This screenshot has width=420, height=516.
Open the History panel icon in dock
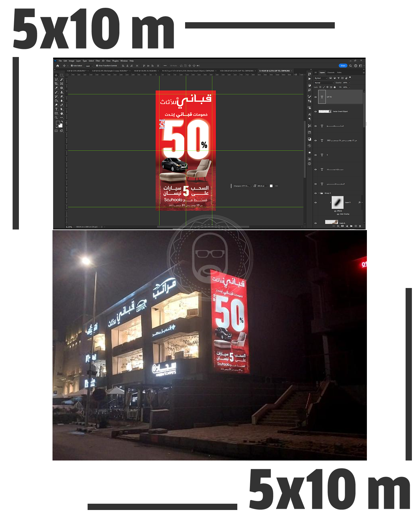[x=310, y=74]
